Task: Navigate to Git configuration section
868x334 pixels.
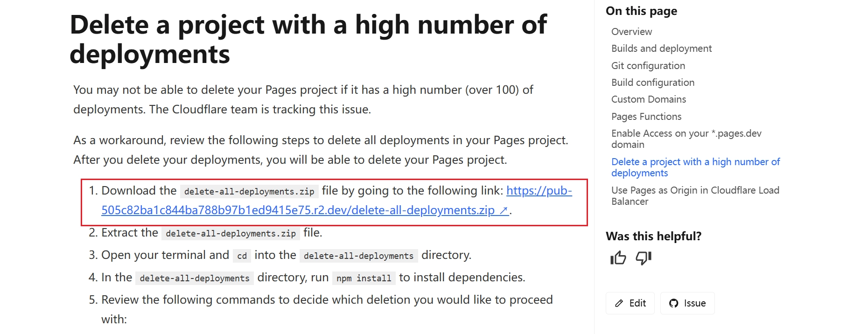Action: pos(648,66)
